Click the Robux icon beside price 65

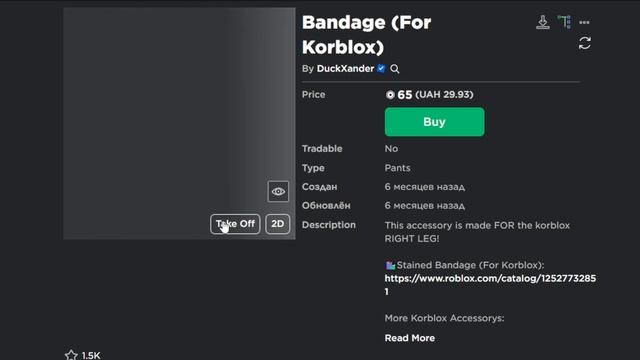point(390,95)
